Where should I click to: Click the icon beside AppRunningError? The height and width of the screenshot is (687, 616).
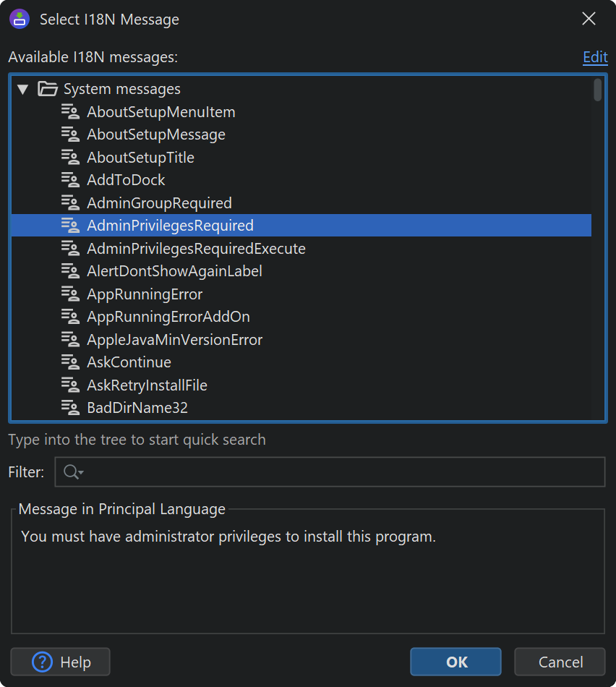pyautogui.click(x=70, y=294)
